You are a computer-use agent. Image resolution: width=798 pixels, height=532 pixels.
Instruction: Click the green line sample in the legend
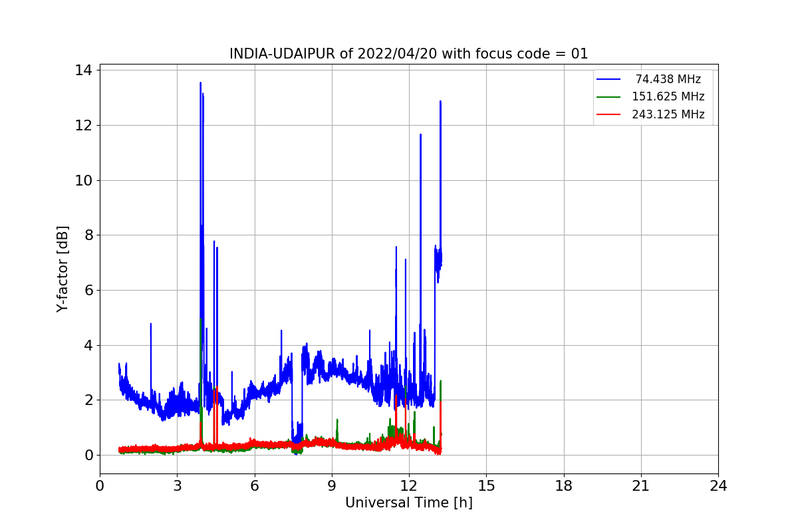[608, 96]
